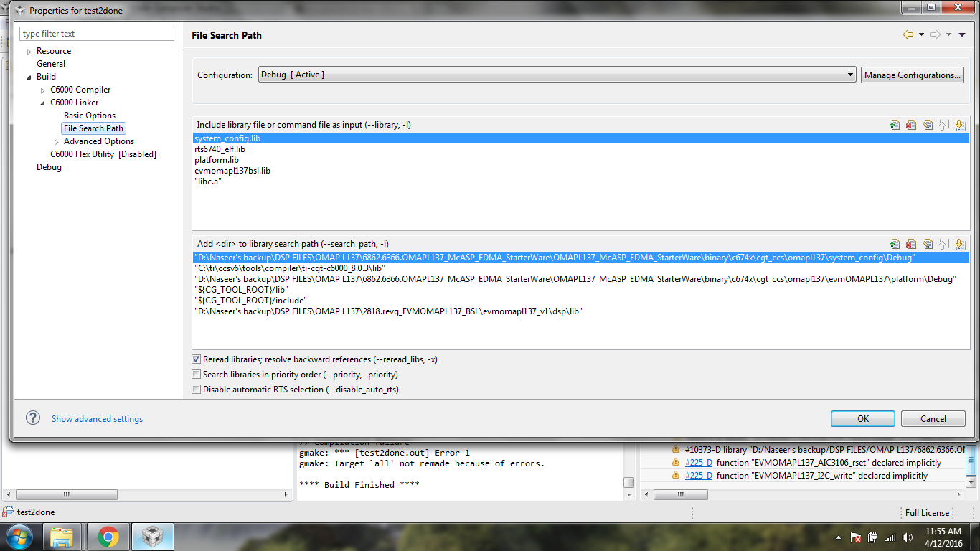Click move up icon in library search path section
The width and height of the screenshot is (980, 551).
tap(943, 244)
